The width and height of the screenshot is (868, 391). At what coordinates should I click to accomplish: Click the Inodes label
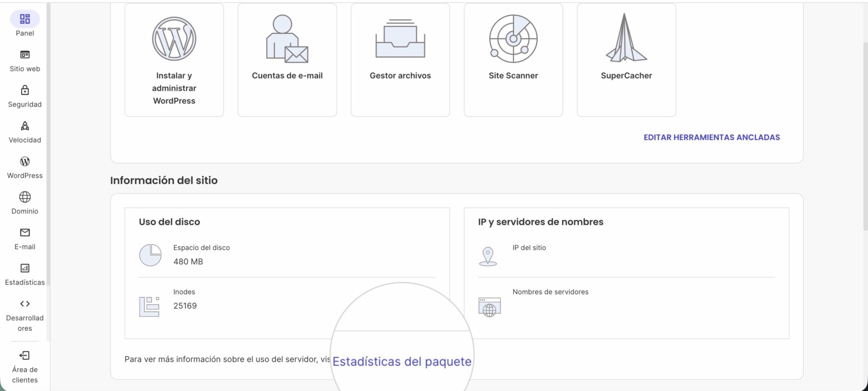click(x=184, y=292)
